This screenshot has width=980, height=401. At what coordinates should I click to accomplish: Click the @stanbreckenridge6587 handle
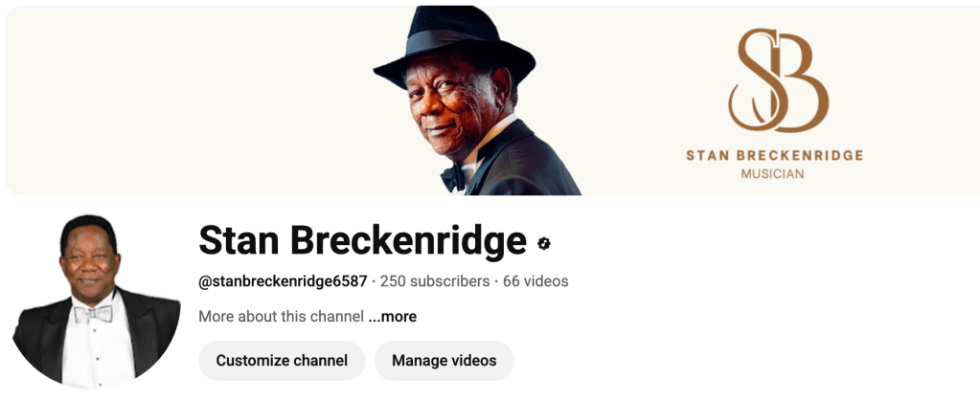[283, 281]
